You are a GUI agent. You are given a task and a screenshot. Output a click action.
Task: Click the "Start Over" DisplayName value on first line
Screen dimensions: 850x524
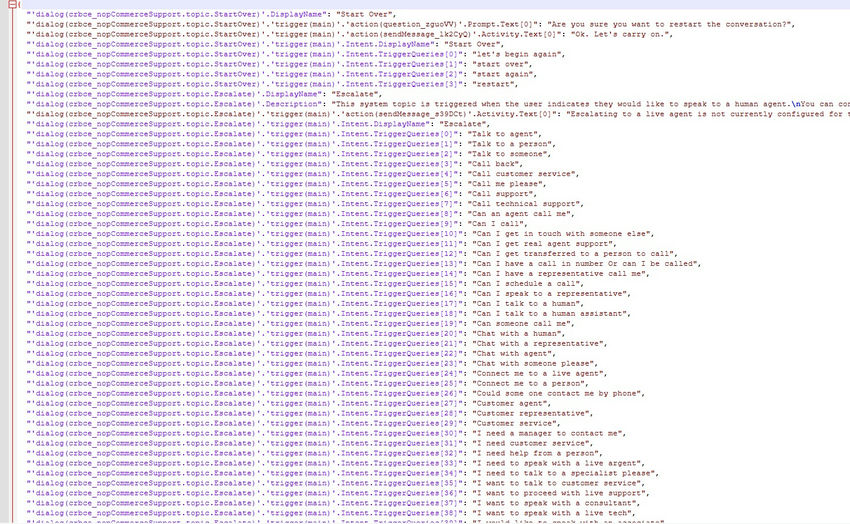(366, 14)
